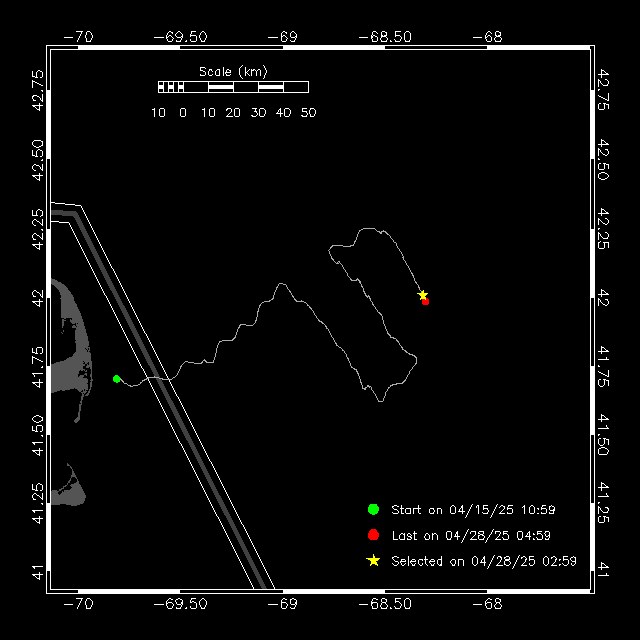This screenshot has height=640, width=640.
Task: Click the -68 label on the bottom axis
Action: pos(492,604)
